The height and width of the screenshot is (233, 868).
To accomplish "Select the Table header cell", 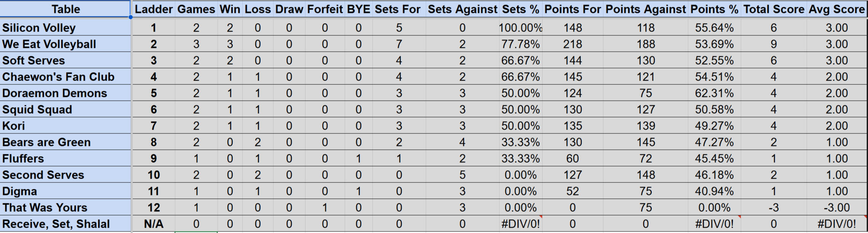I will (65, 9).
